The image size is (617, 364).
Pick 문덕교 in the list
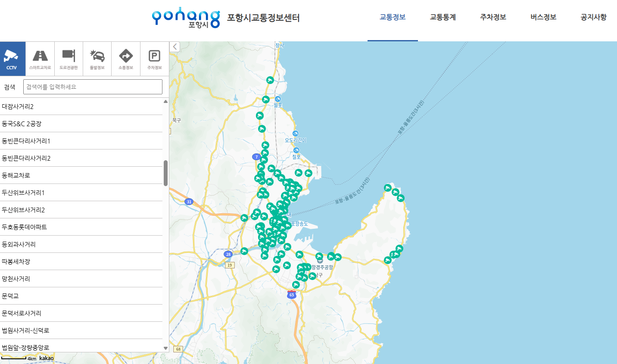tap(81, 296)
